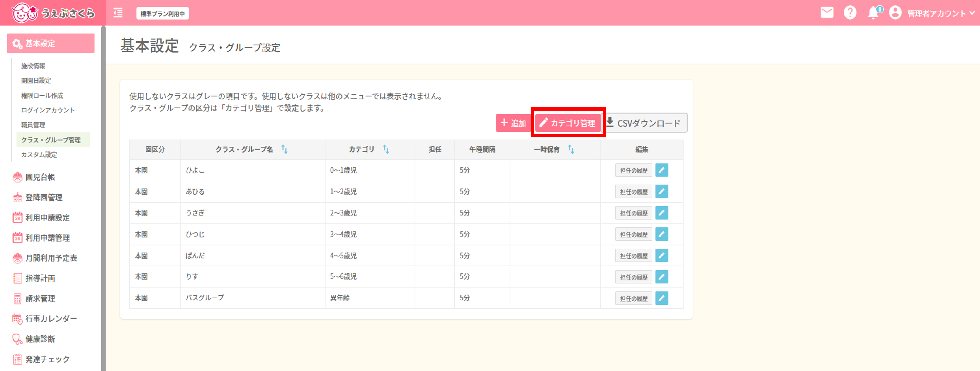Image resolution: width=980 pixels, height=371 pixels.
Task: Select クラス・グループ管理 submenu
Action: point(53,140)
